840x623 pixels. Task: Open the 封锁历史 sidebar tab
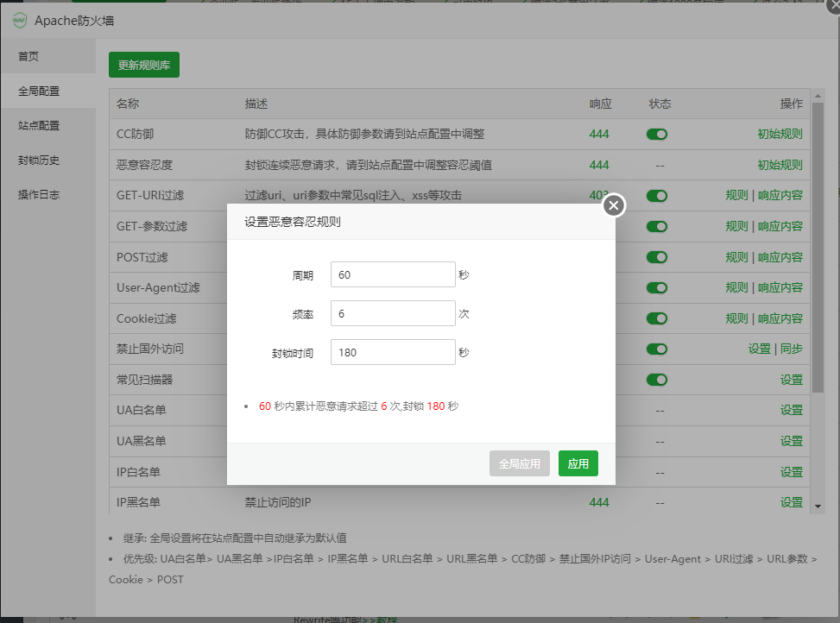click(39, 160)
